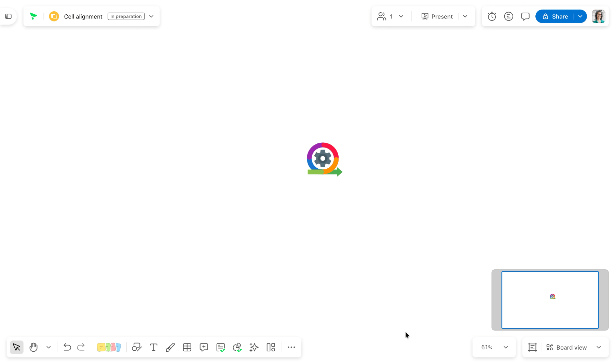Open the task note with checkmark tool
This screenshot has height=364, width=615.
point(221,347)
